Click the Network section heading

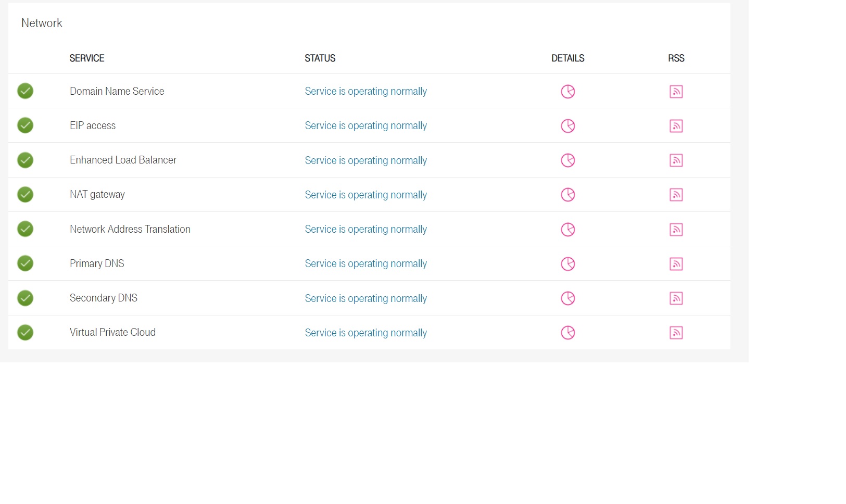pyautogui.click(x=42, y=23)
